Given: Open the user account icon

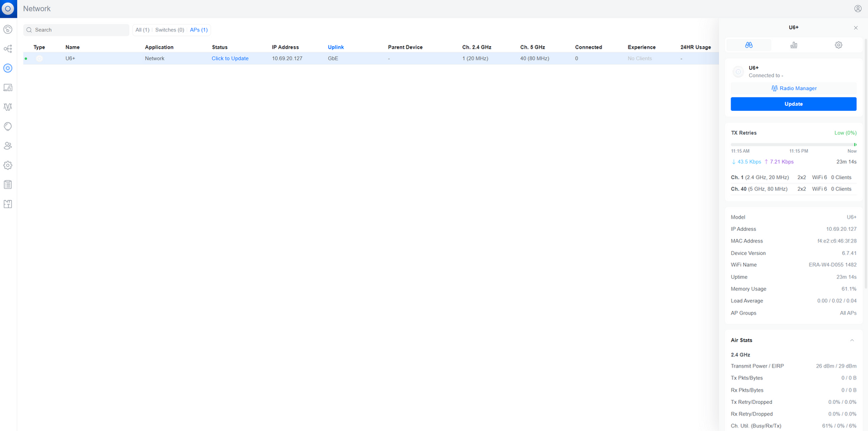Looking at the screenshot, I should [858, 9].
